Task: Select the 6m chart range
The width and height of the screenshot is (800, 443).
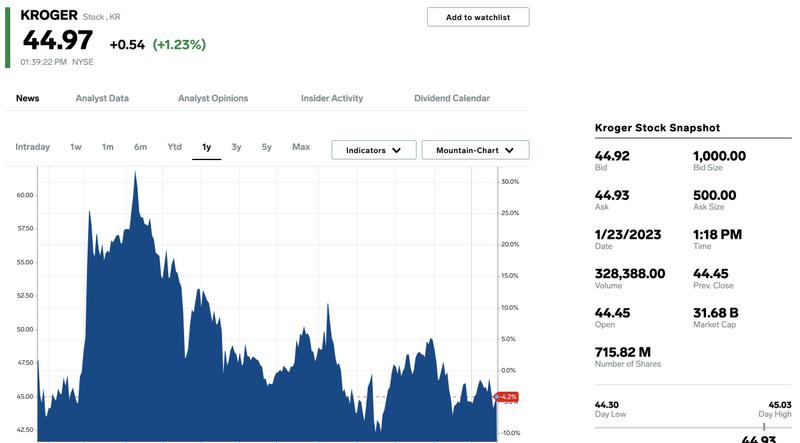Action: 140,147
